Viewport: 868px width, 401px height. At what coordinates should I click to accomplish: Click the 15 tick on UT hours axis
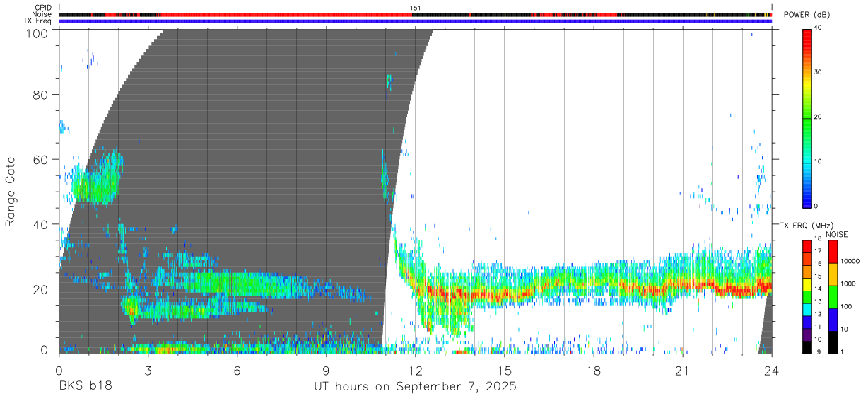[x=505, y=371]
